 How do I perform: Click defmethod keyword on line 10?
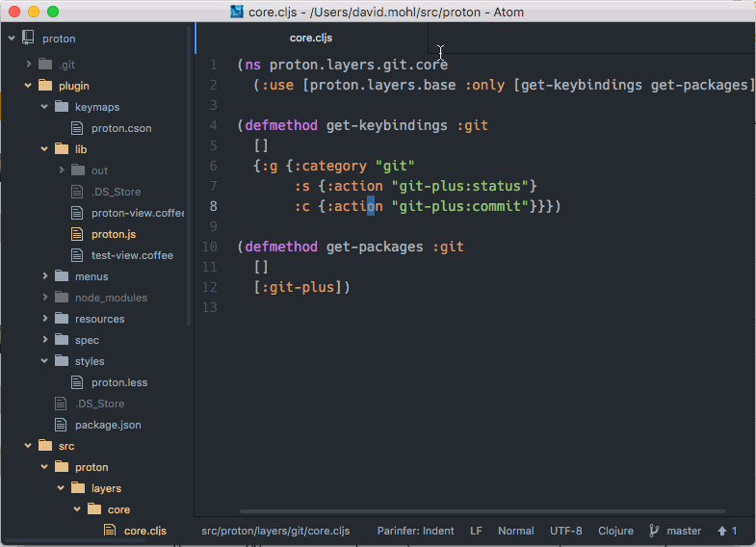pyautogui.click(x=281, y=247)
